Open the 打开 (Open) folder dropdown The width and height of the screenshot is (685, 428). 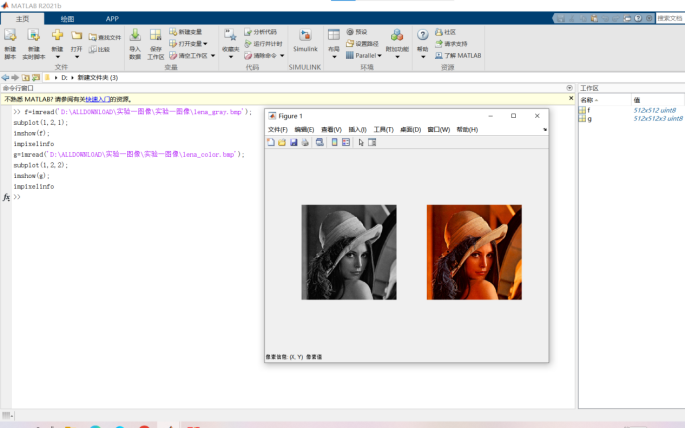(76, 44)
